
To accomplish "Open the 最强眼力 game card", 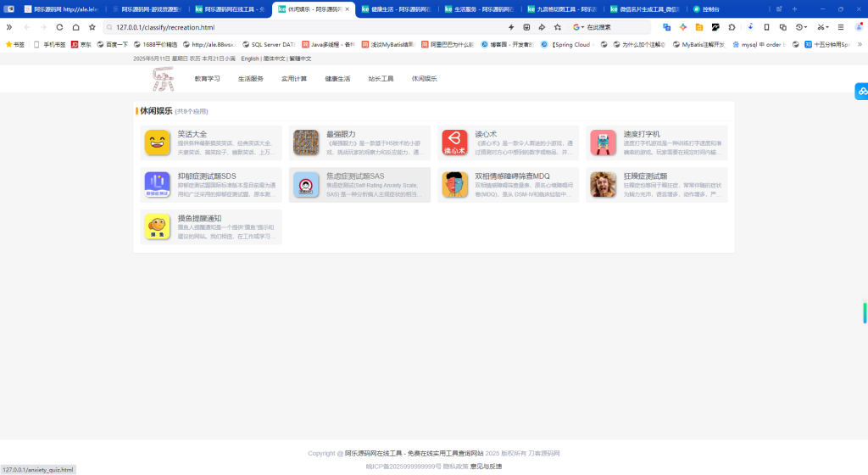I will 359,142.
